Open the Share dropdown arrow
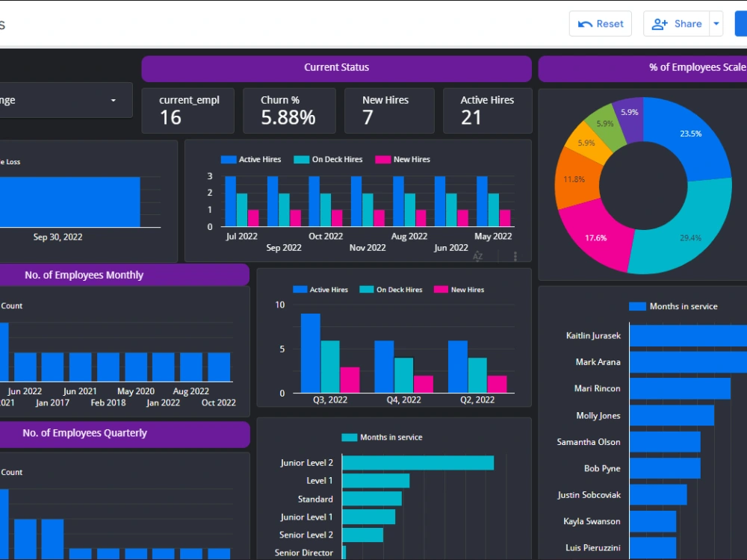The width and height of the screenshot is (747, 560). pyautogui.click(x=716, y=23)
